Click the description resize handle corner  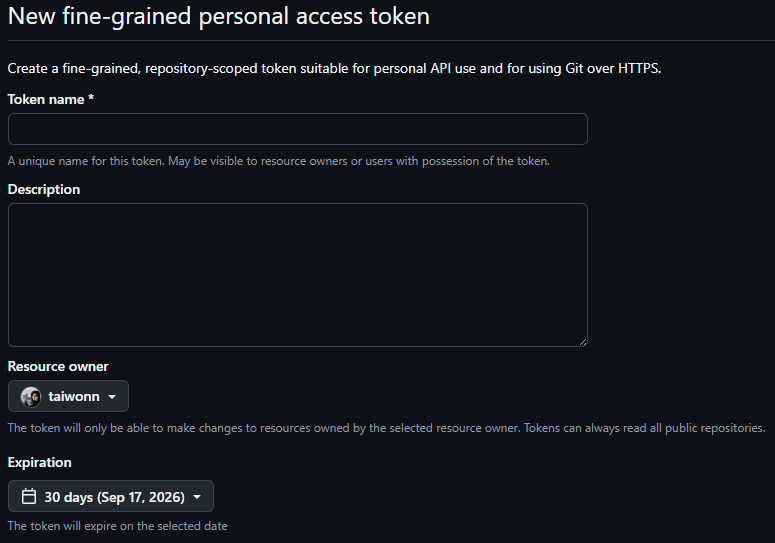583,342
